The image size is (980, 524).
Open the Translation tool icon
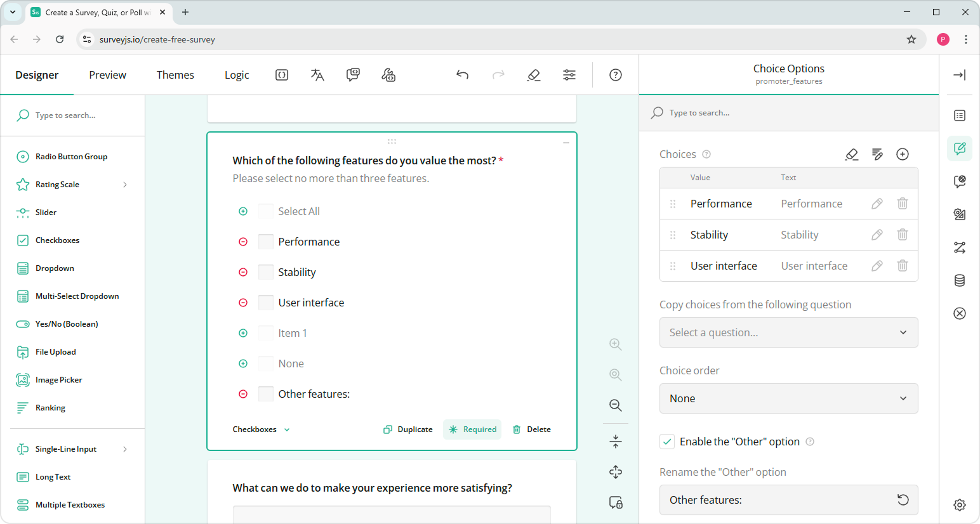point(317,74)
